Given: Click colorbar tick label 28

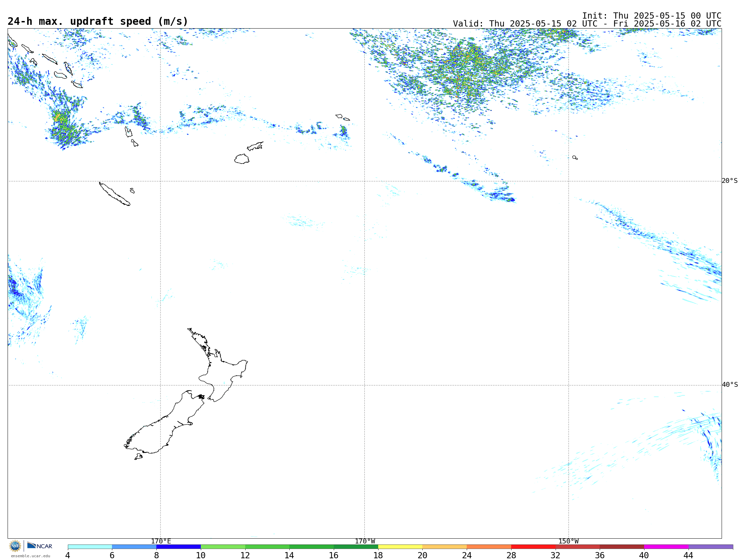Looking at the screenshot, I should [x=511, y=555].
